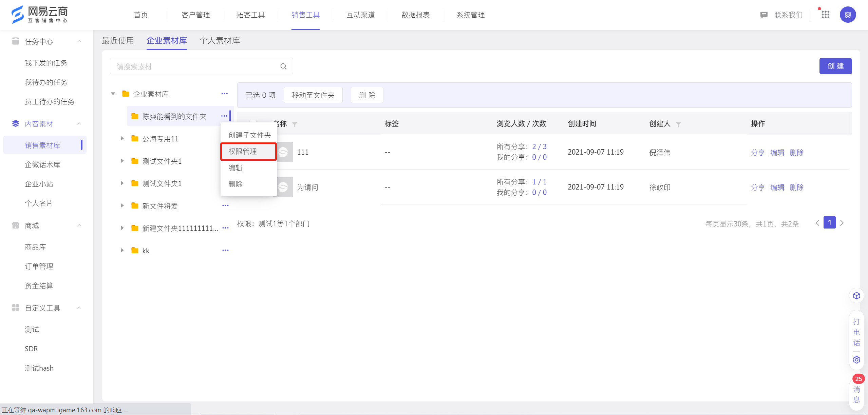The height and width of the screenshot is (415, 868).
Task: Click the 商城 store icon
Action: (16, 225)
